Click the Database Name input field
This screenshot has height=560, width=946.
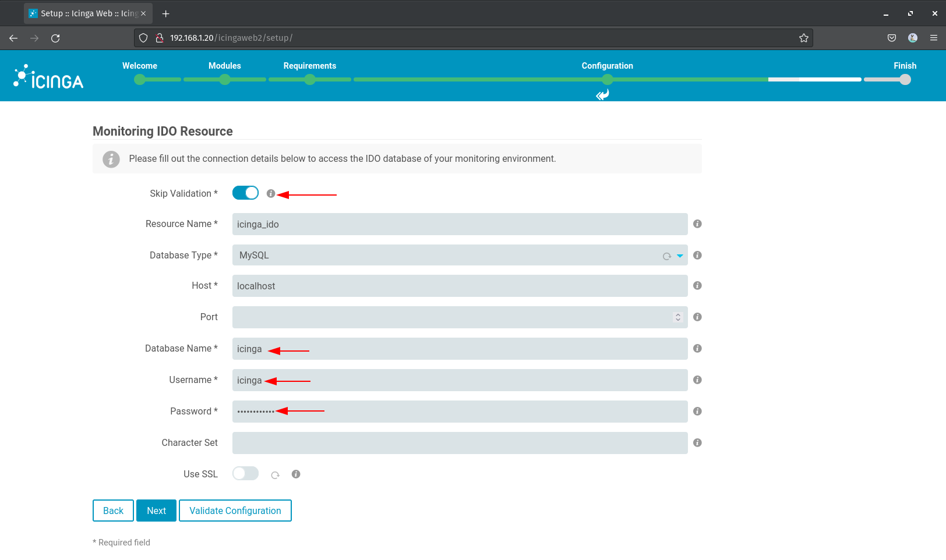(x=460, y=349)
